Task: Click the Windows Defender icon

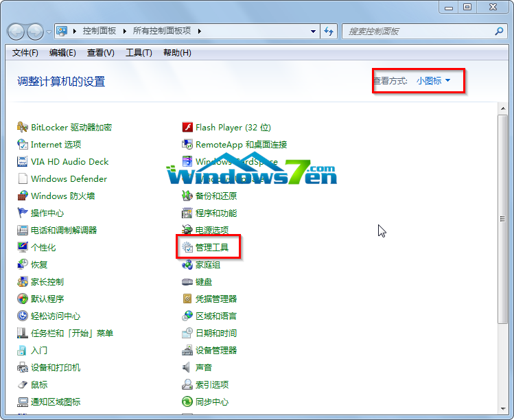Action: coord(22,178)
